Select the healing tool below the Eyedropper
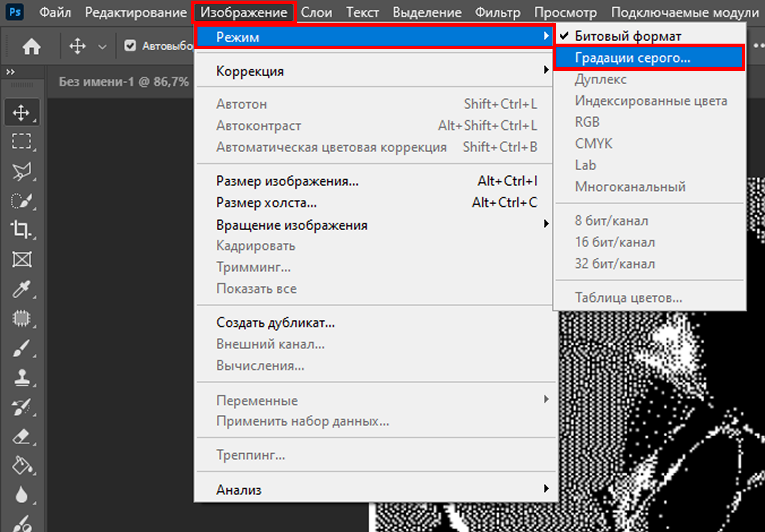This screenshot has height=532, width=765. [22, 318]
